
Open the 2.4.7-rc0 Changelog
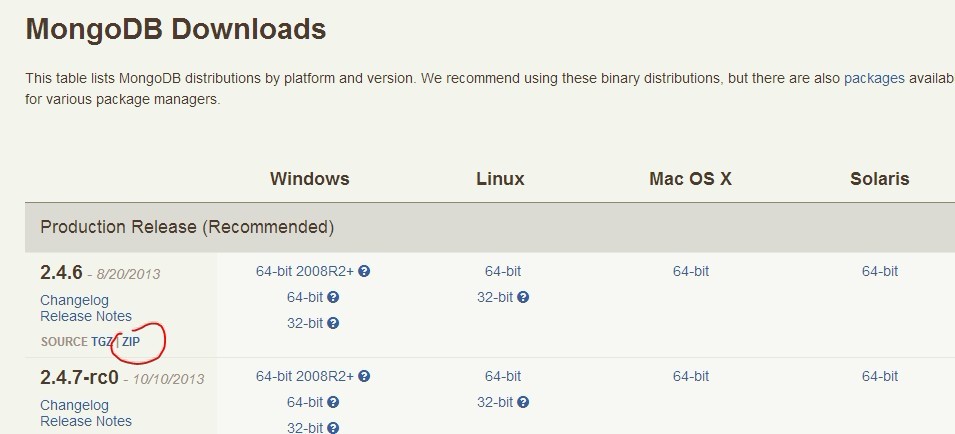(x=74, y=405)
